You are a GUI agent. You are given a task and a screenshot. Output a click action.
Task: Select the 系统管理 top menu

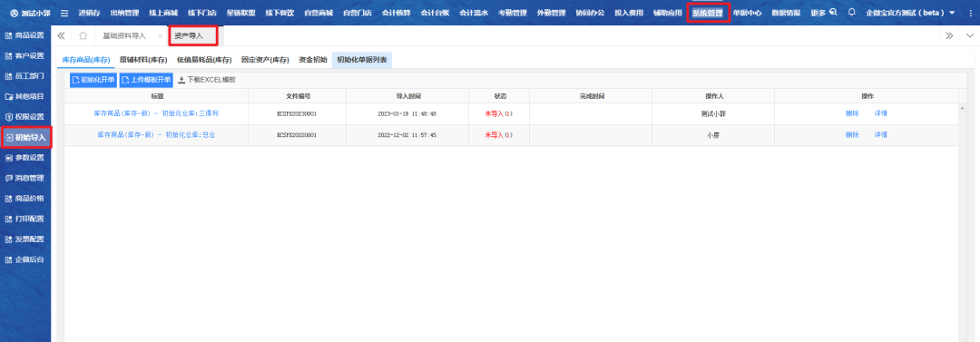pos(708,13)
